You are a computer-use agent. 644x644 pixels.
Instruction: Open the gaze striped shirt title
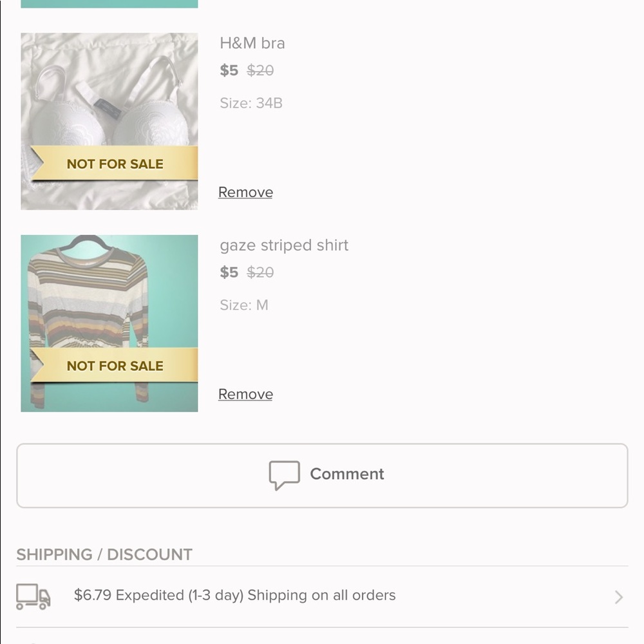click(284, 245)
